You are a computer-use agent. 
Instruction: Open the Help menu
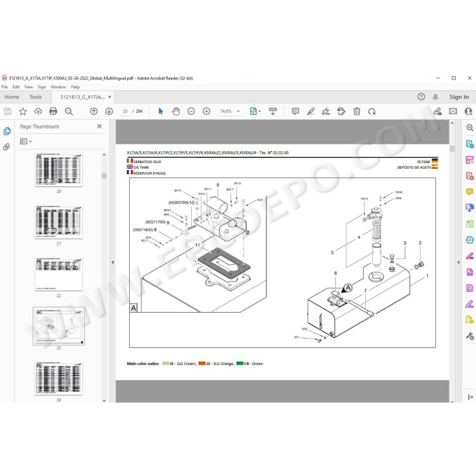point(75,87)
